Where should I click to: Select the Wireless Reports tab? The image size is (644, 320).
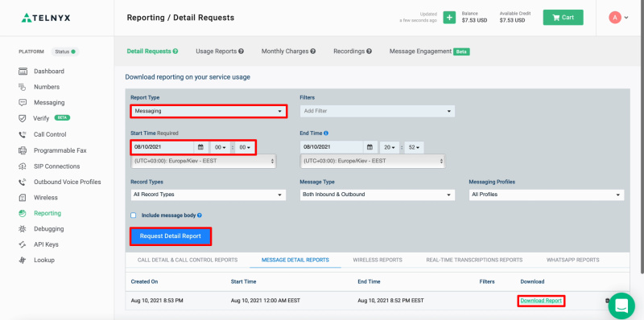pyautogui.click(x=378, y=261)
